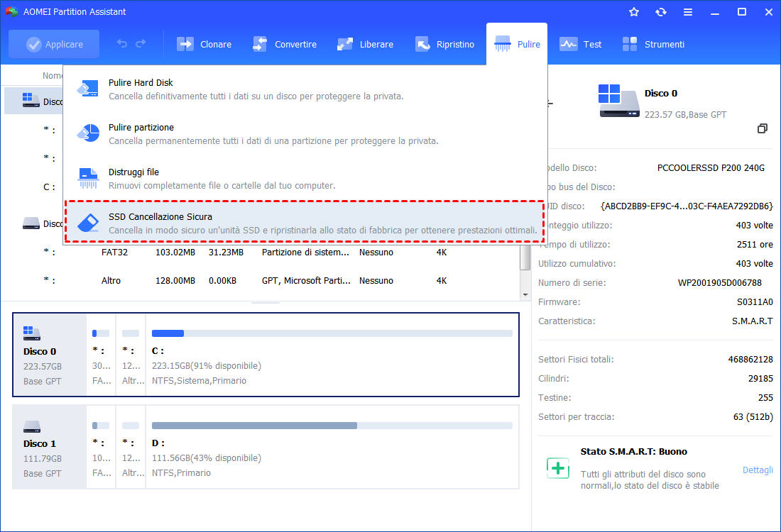Click the Pulire partizione pie icon
Viewport: 781px width, 532px height.
pyautogui.click(x=88, y=133)
